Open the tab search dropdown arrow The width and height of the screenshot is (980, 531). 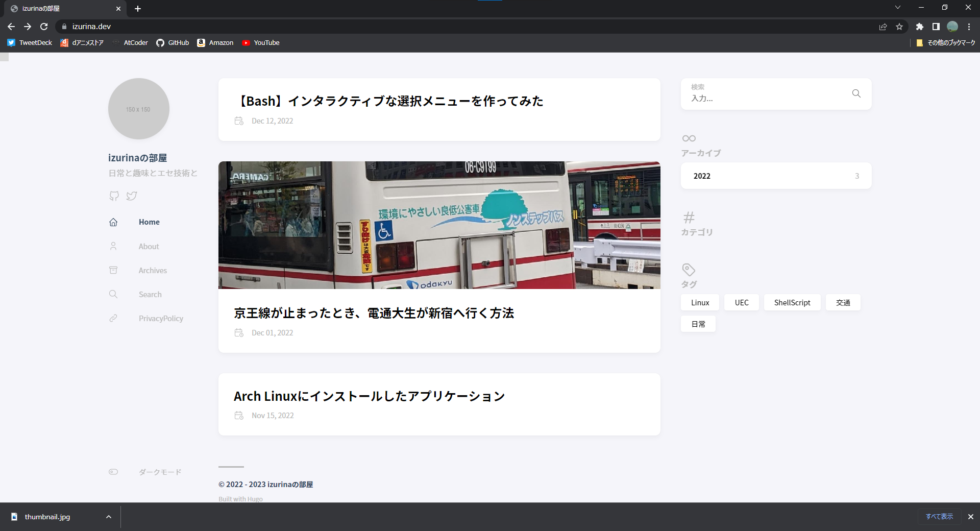click(897, 8)
